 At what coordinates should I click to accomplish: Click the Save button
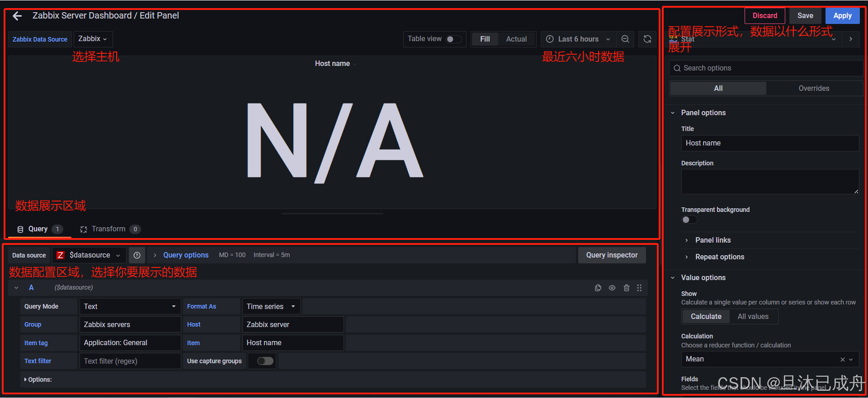(x=805, y=16)
